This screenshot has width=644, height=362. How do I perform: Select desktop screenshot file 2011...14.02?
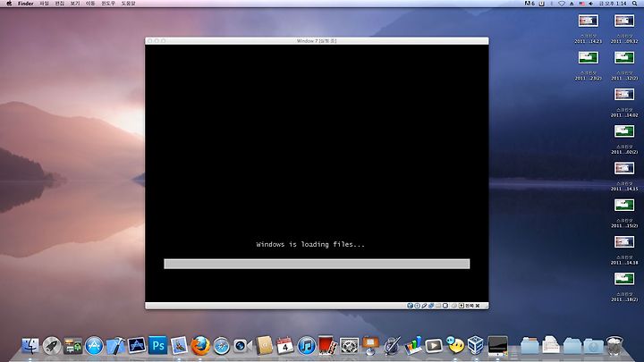tap(624, 101)
